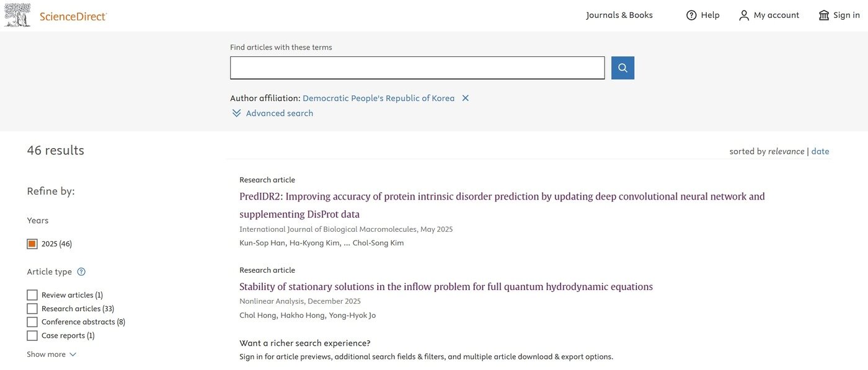868x370 pixels.
Task: Select the Case reports checkbox
Action: tap(32, 336)
